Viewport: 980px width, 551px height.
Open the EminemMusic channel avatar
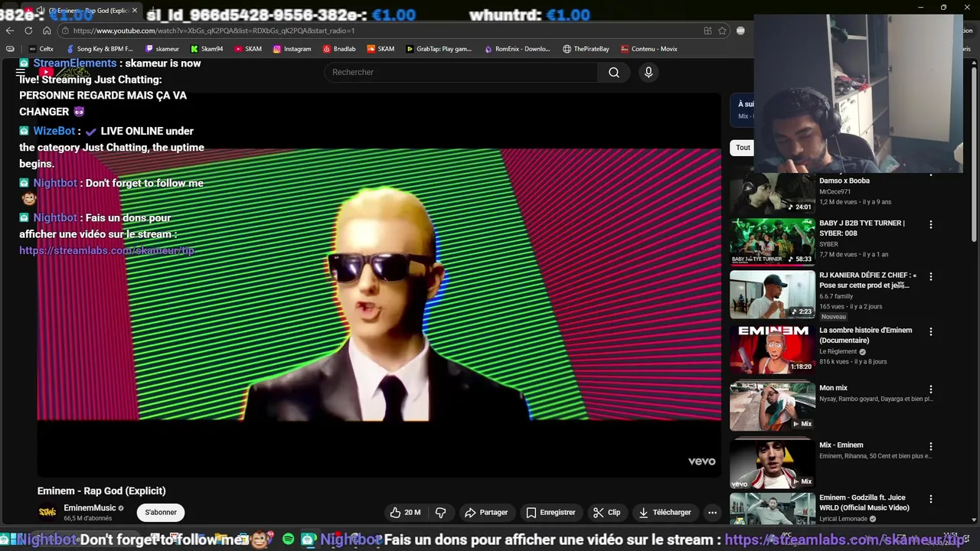pyautogui.click(x=47, y=512)
